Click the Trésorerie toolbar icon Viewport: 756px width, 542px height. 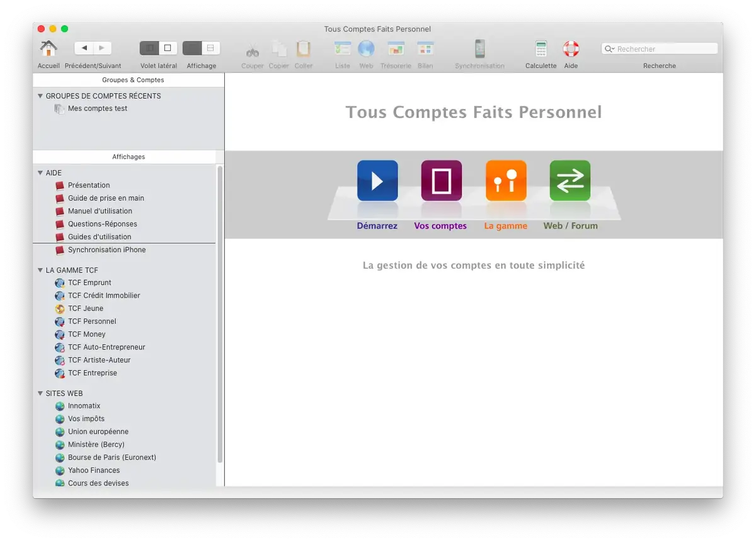pyautogui.click(x=396, y=49)
